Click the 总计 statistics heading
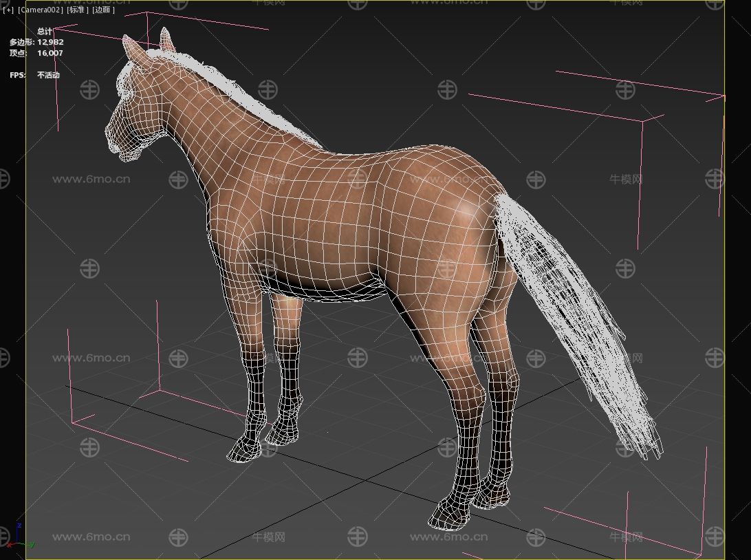 point(44,32)
